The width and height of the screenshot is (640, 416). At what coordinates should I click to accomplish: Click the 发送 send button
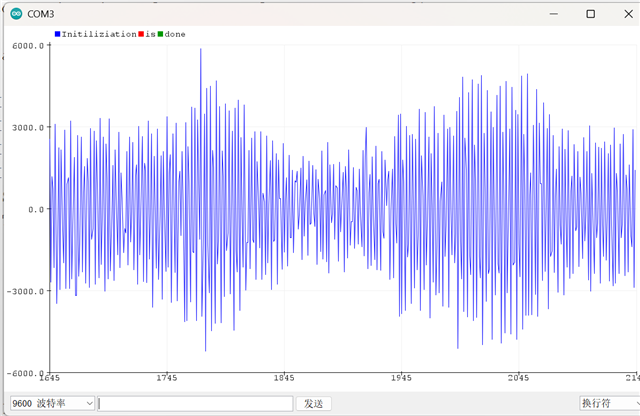coord(313,404)
